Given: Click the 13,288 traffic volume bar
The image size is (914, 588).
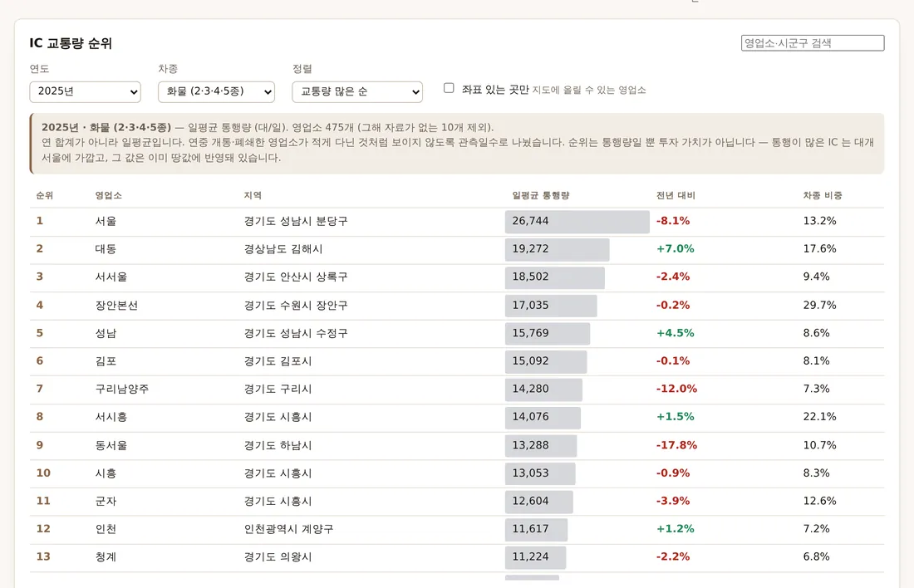Looking at the screenshot, I should (541, 445).
